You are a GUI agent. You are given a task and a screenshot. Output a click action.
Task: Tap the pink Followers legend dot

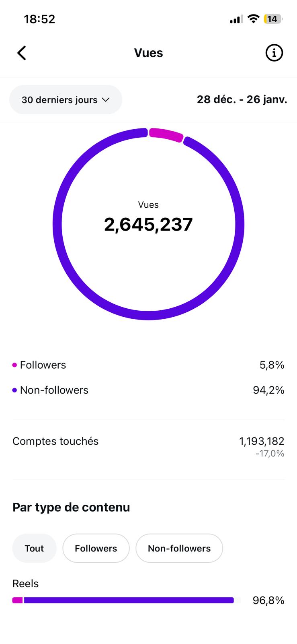coord(15,365)
